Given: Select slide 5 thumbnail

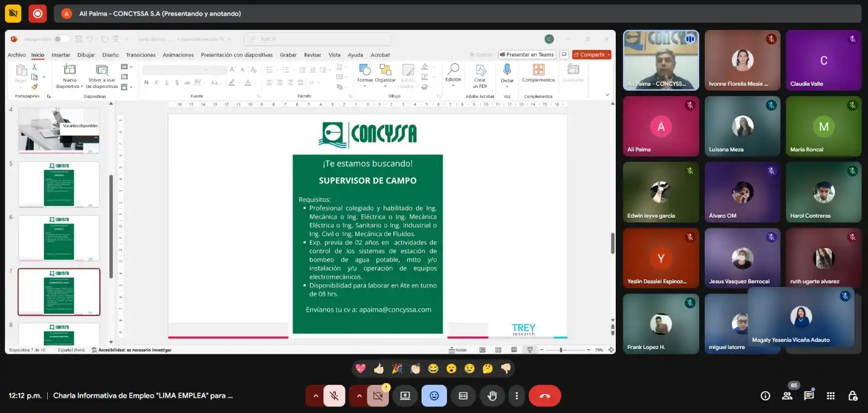Looking at the screenshot, I should 59,184.
